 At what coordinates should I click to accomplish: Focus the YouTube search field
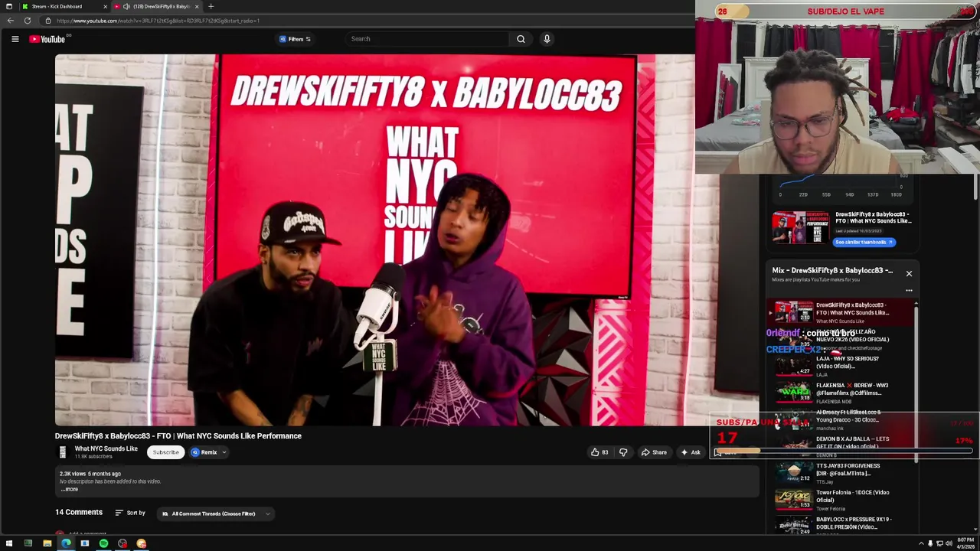427,39
